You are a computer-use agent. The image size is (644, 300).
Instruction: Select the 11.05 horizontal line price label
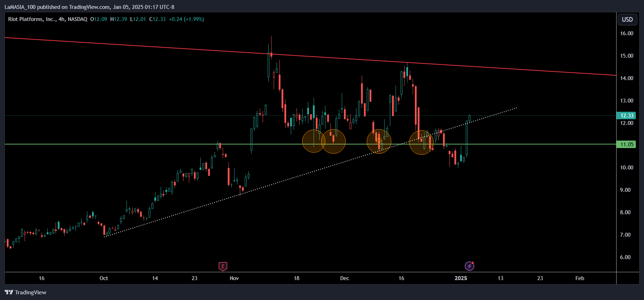627,144
